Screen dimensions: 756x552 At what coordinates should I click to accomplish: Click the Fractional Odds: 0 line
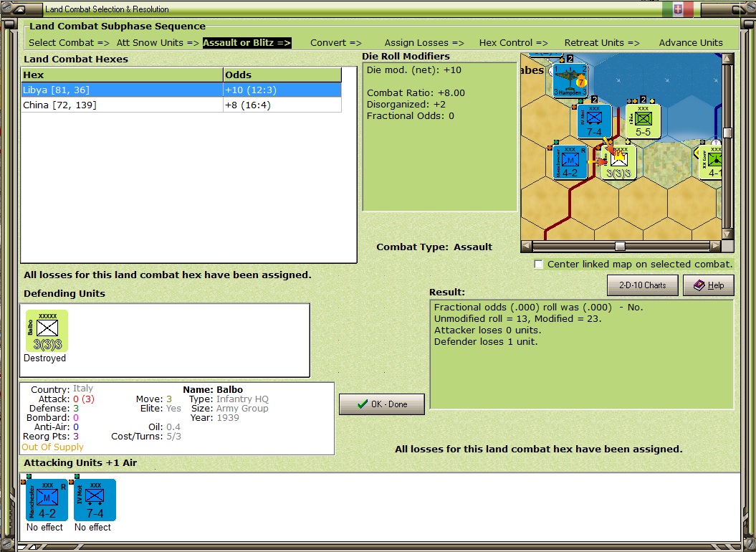point(410,116)
